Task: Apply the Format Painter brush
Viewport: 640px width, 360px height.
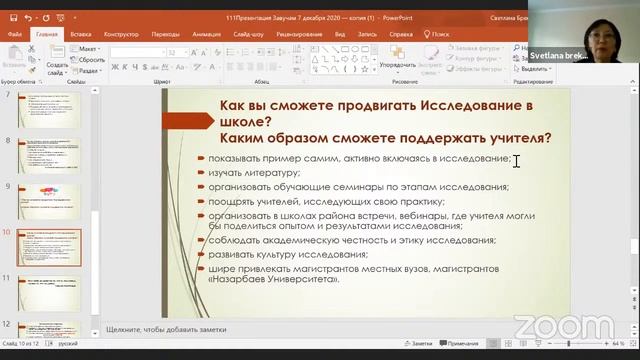Action: (x=32, y=70)
